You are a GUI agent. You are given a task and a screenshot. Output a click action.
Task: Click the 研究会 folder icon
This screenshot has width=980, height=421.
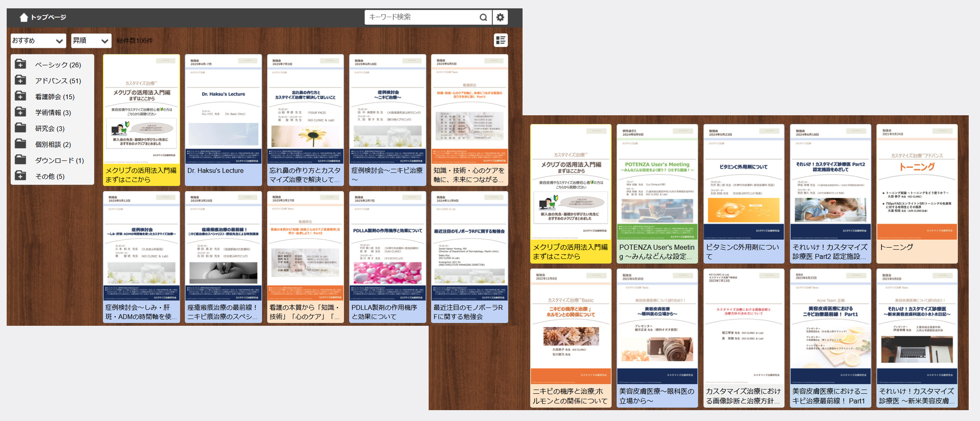20,128
